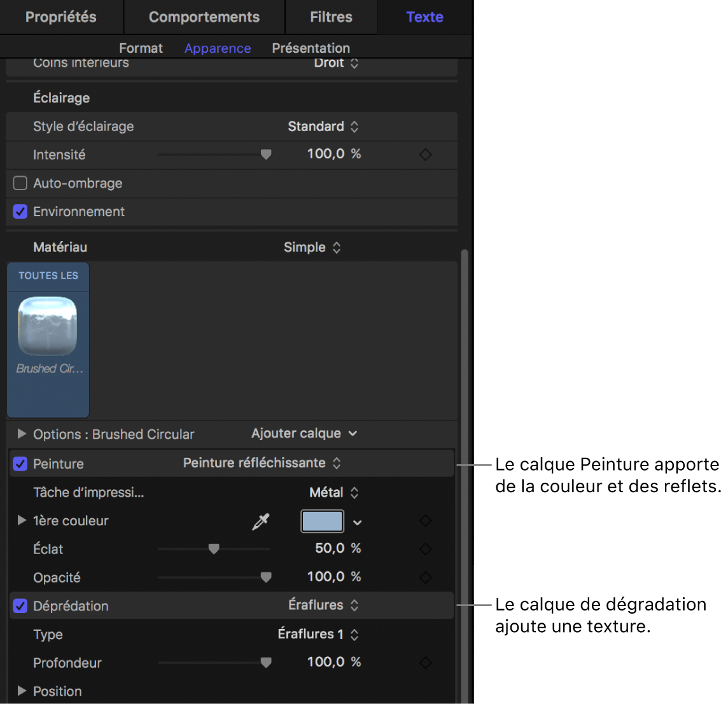
Task: Click the Intensité slider handle
Action: 266,154
